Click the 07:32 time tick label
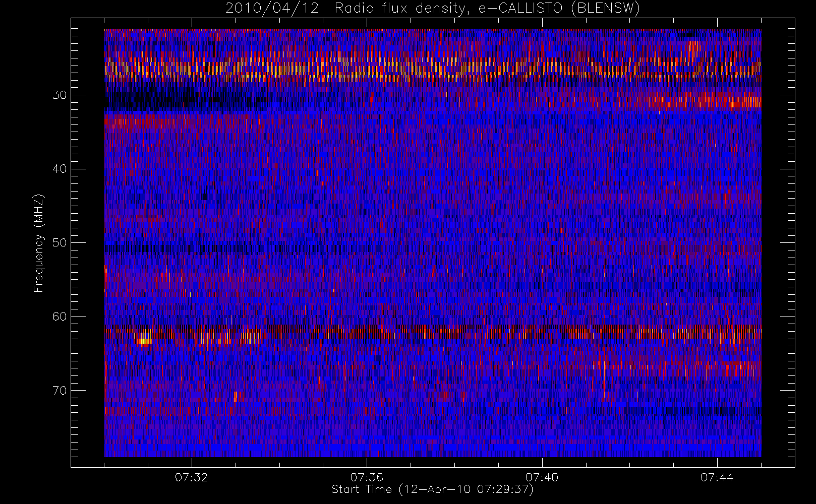The image size is (816, 504). [192, 477]
